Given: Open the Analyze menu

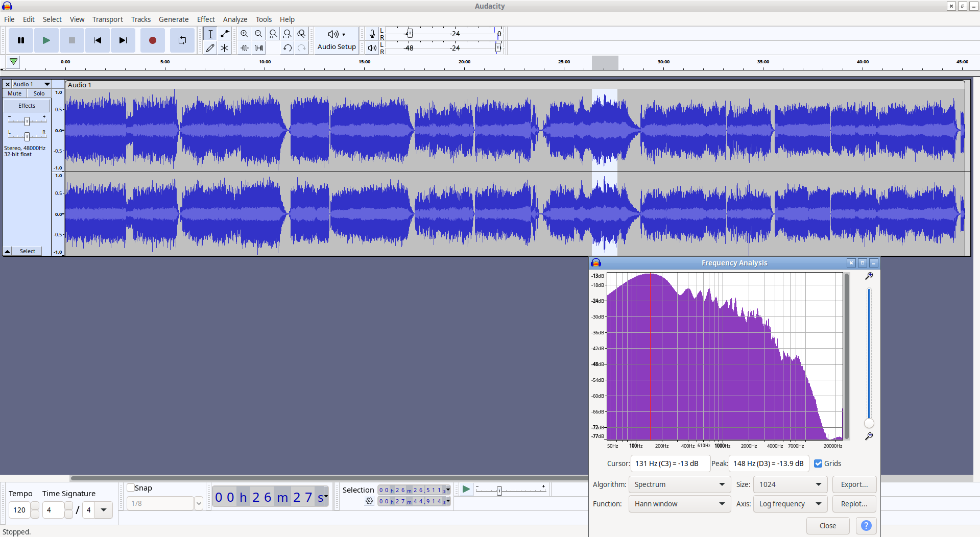Looking at the screenshot, I should coord(235,19).
